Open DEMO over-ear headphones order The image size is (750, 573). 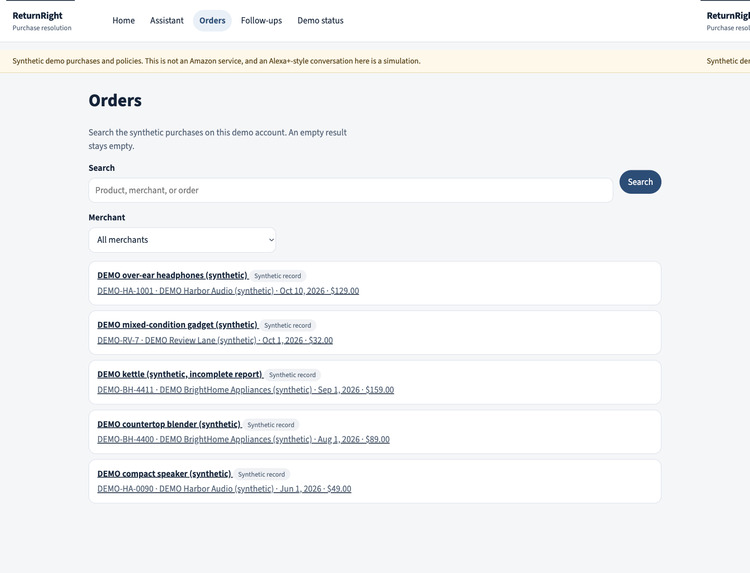(x=172, y=275)
